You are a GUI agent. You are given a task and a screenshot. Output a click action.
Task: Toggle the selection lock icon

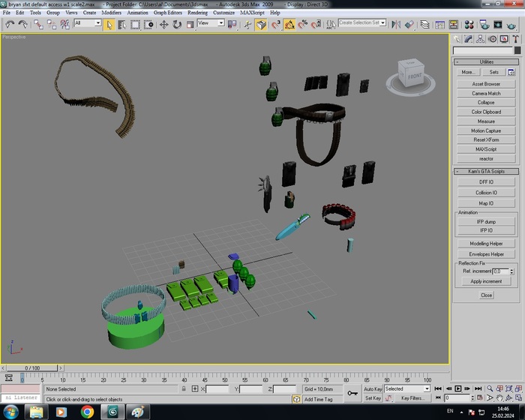click(x=184, y=389)
